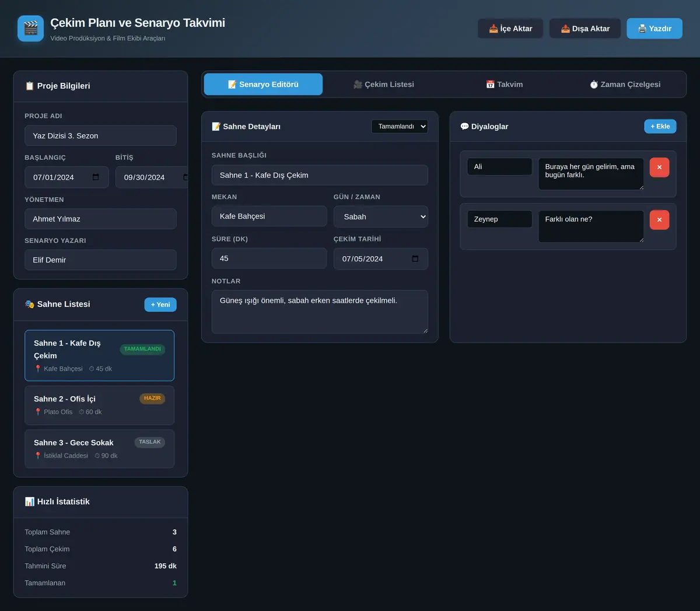Open the scene status dropdown Tamamlandı

pos(400,127)
